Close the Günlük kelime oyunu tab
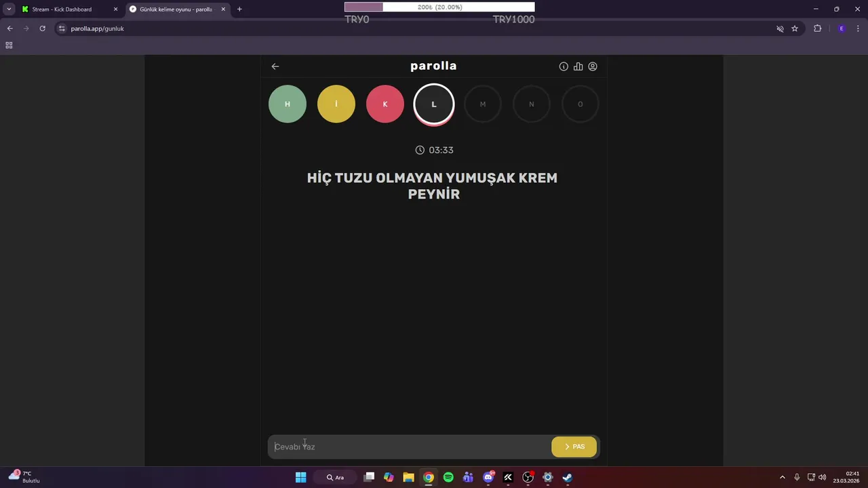Image resolution: width=868 pixels, height=488 pixels. (223, 9)
